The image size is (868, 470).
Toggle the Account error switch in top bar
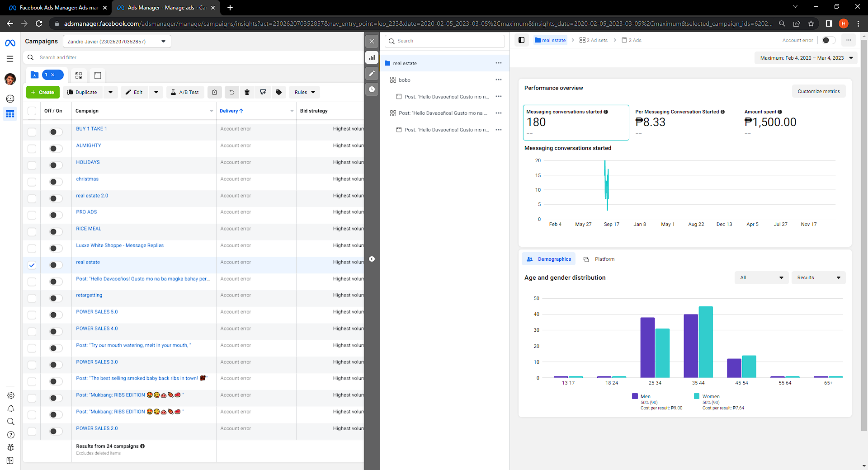point(828,40)
